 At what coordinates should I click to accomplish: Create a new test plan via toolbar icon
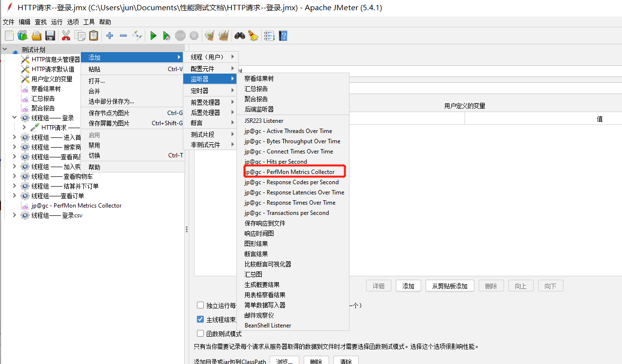[x=9, y=36]
